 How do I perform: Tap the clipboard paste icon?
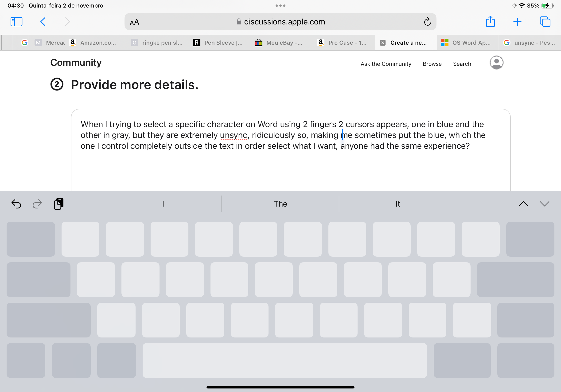(59, 204)
